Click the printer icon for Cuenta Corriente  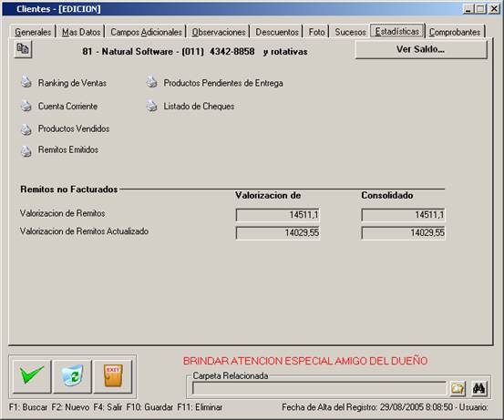tap(26, 106)
